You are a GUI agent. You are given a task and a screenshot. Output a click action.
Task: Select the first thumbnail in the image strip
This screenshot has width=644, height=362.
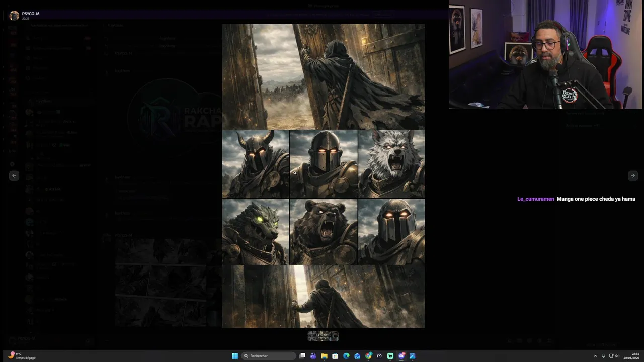(312, 336)
